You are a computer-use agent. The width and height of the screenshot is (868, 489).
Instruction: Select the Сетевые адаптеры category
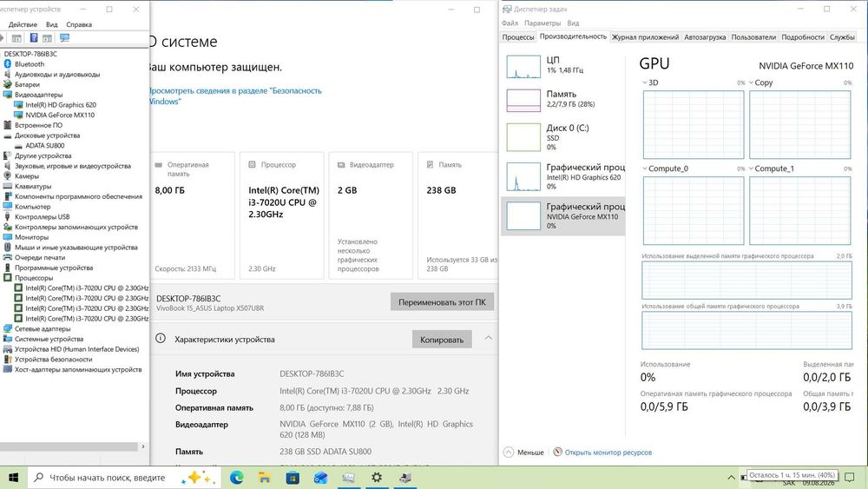click(42, 329)
